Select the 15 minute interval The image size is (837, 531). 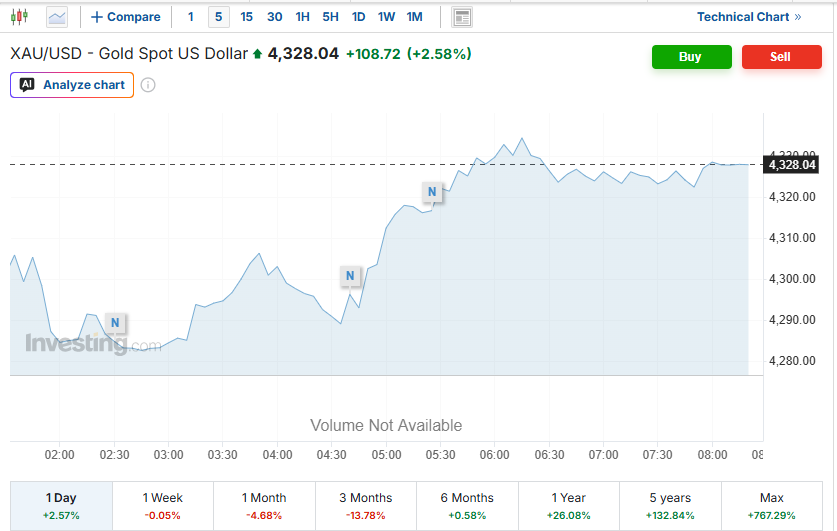point(247,17)
